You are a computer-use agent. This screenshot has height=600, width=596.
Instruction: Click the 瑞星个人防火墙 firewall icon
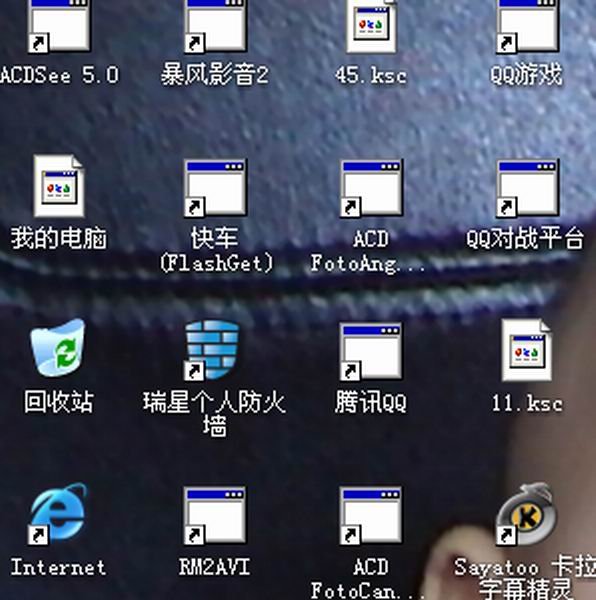point(212,350)
